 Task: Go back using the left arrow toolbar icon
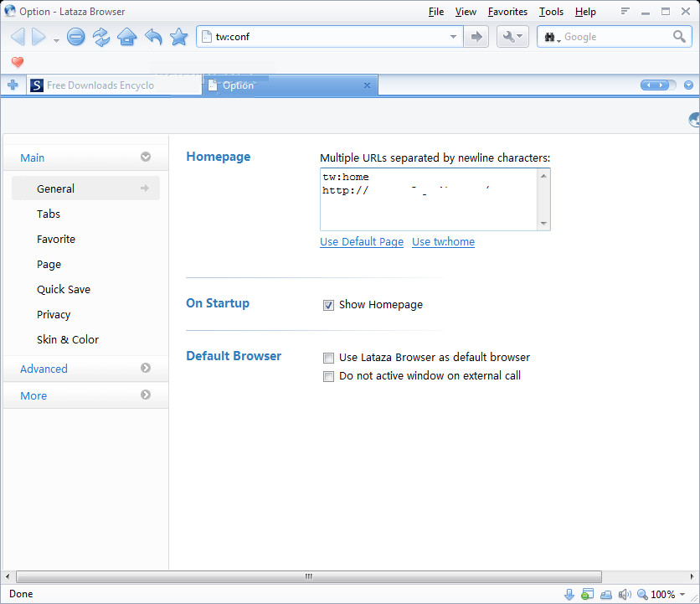[18, 37]
